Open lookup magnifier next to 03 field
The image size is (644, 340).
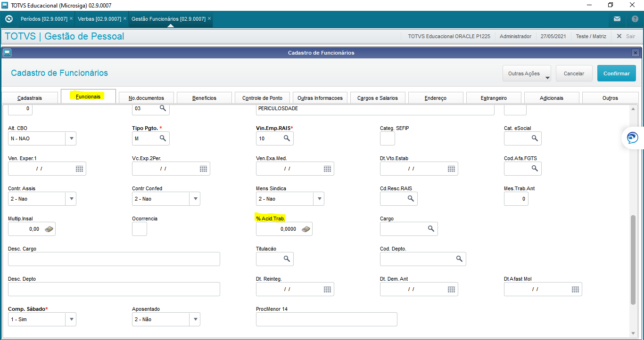pyautogui.click(x=163, y=108)
